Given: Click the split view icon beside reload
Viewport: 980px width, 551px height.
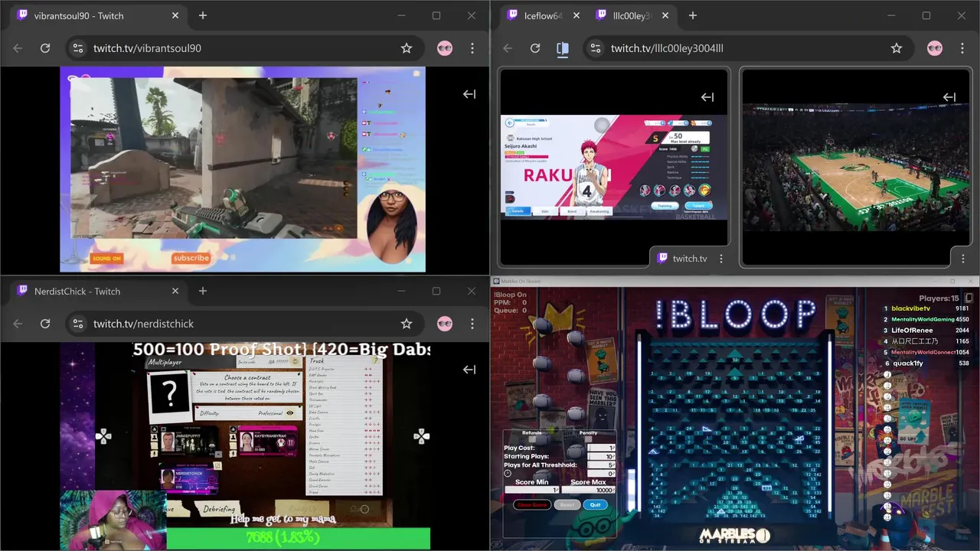Looking at the screenshot, I should point(563,48).
